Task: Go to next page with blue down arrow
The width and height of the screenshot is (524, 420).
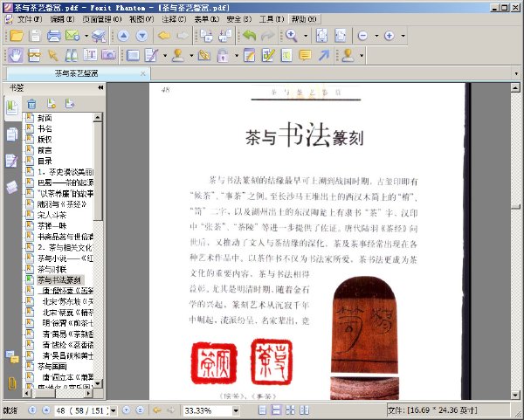Action: (142, 36)
